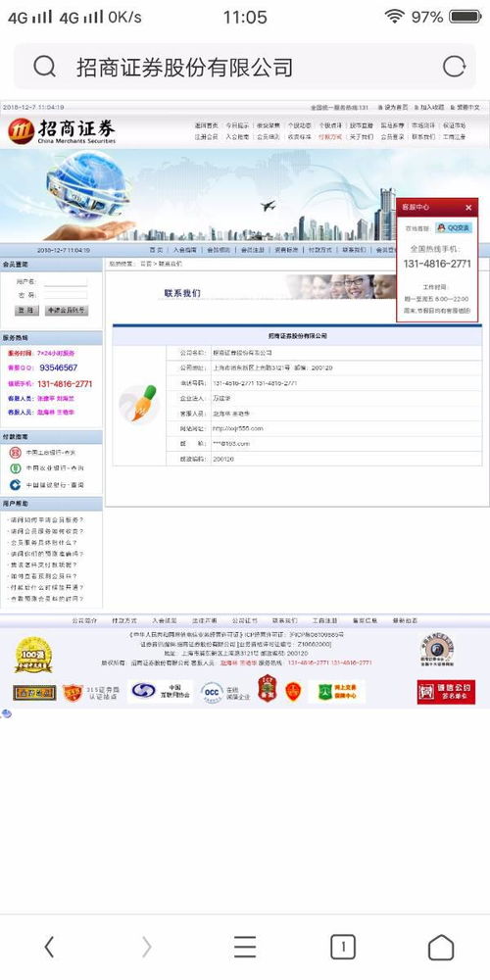490x980 pixels.
Task: Open 关于我们 in the top navigation
Action: coord(362,136)
